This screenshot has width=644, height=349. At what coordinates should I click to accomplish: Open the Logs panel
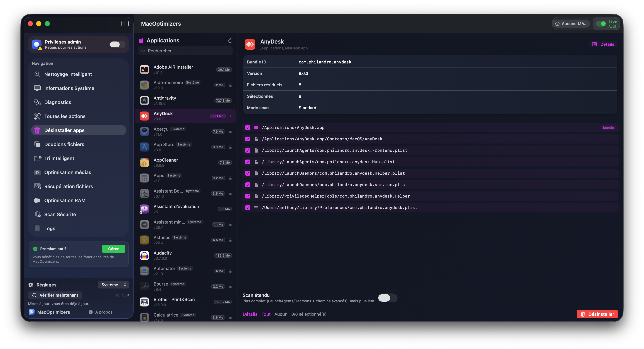tap(49, 228)
